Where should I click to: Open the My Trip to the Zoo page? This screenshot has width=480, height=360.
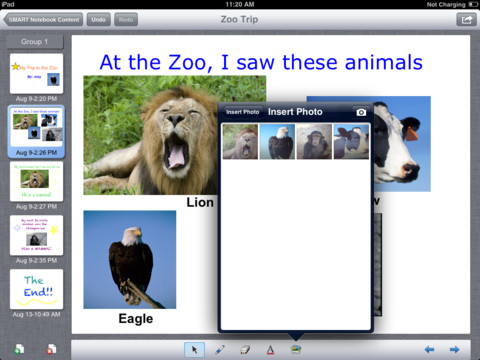pos(37,73)
